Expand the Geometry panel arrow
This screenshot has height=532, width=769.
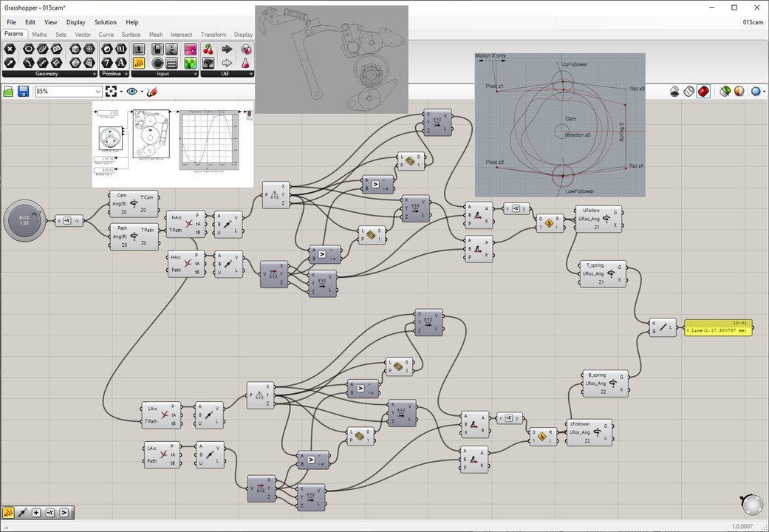[94, 74]
